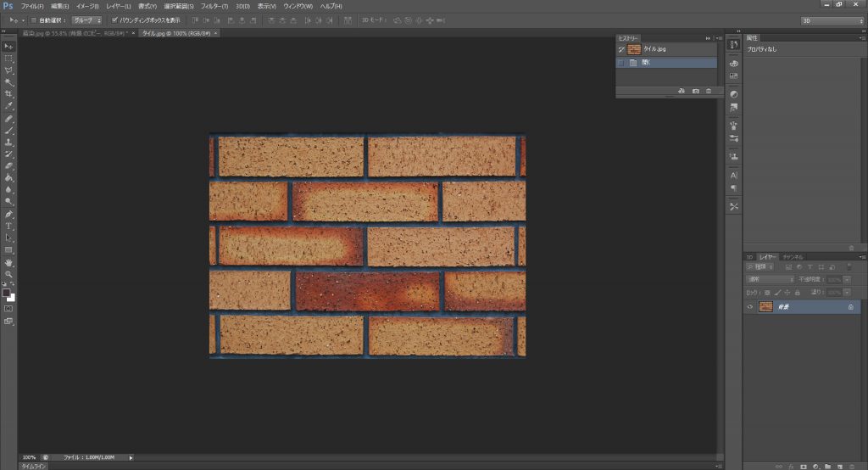Click the create new layer icon

[x=838, y=466]
